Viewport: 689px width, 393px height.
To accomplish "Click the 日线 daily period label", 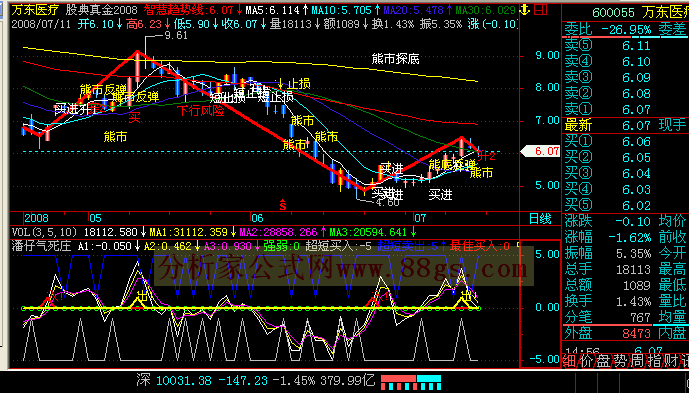I will pos(540,218).
